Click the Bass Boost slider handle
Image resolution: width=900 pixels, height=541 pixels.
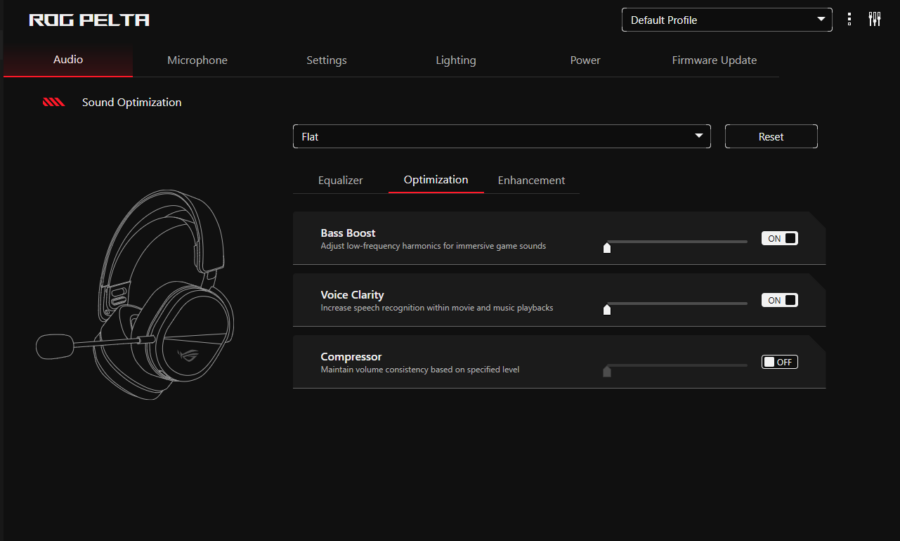click(x=607, y=248)
